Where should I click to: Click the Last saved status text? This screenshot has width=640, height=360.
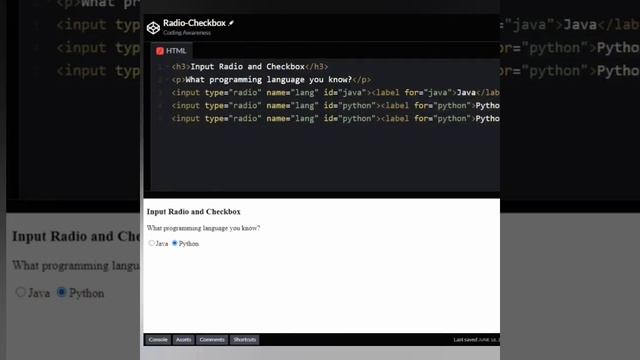coord(476,340)
